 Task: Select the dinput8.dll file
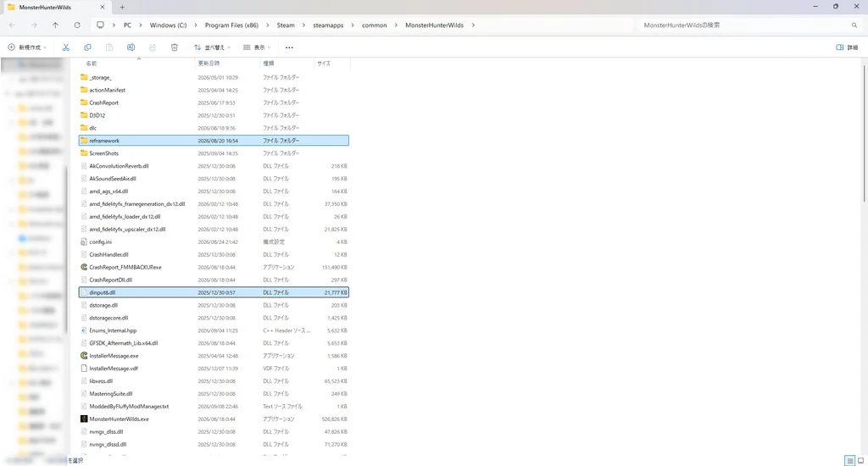[x=214, y=292]
